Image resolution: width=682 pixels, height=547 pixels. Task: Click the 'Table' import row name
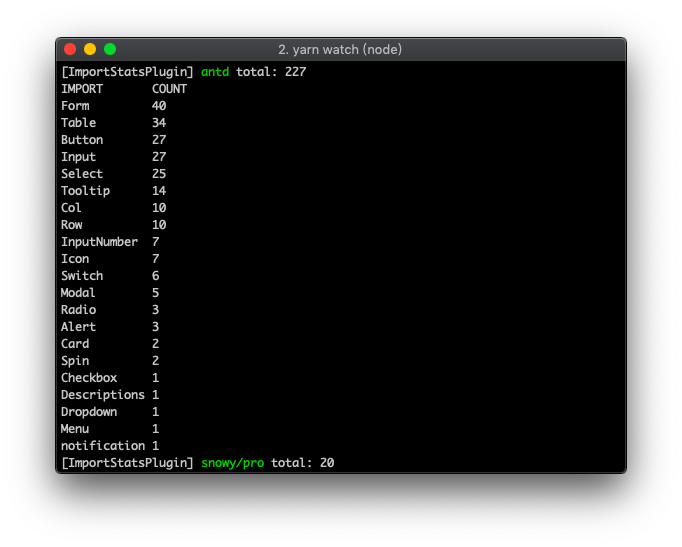[78, 123]
